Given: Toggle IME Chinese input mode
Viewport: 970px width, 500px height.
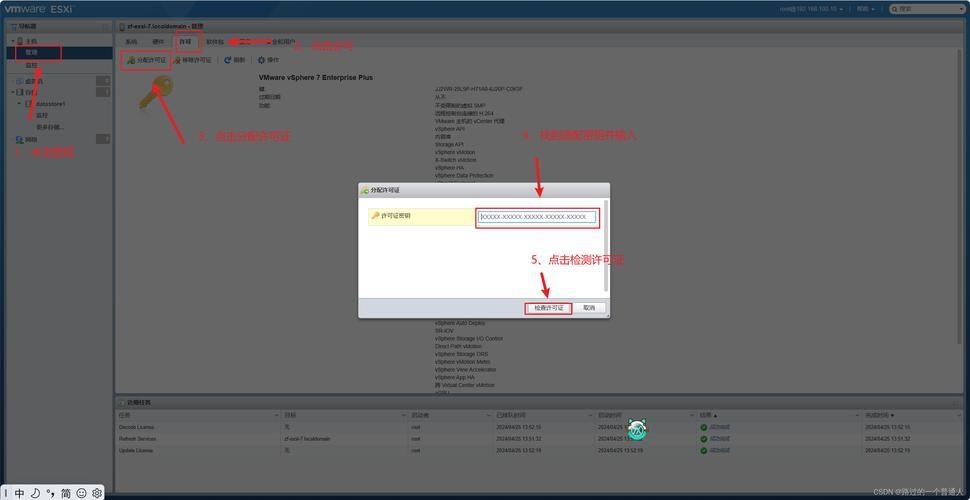Looking at the screenshot, I should pos(19,493).
